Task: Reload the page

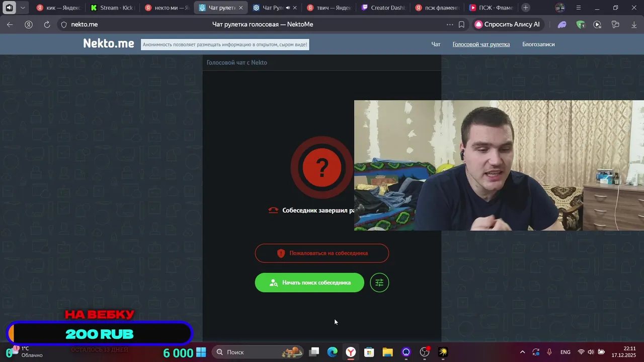Action: pyautogui.click(x=47, y=24)
